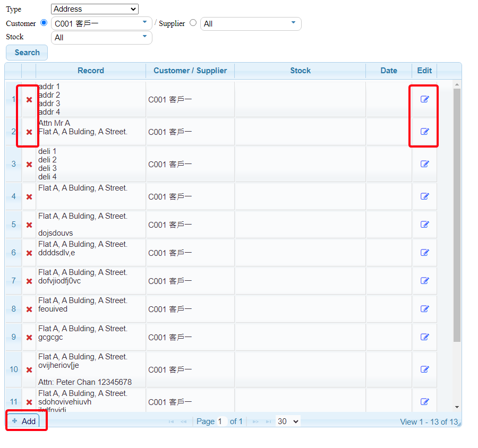This screenshot has height=448, width=478.
Task: Select the Supplier radio button
Action: coord(193,23)
